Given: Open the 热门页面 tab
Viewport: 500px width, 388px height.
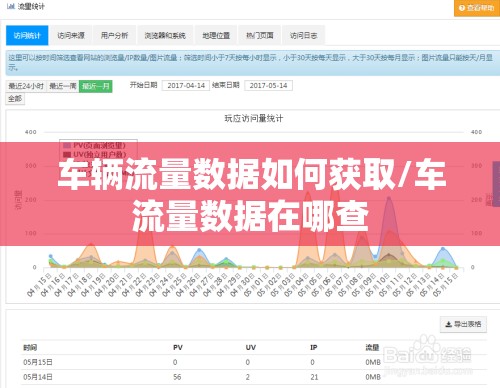Looking at the screenshot, I should (x=260, y=35).
